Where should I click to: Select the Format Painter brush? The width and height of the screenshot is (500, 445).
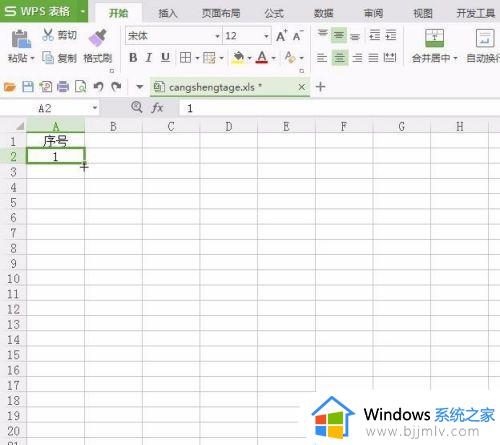tap(97, 38)
